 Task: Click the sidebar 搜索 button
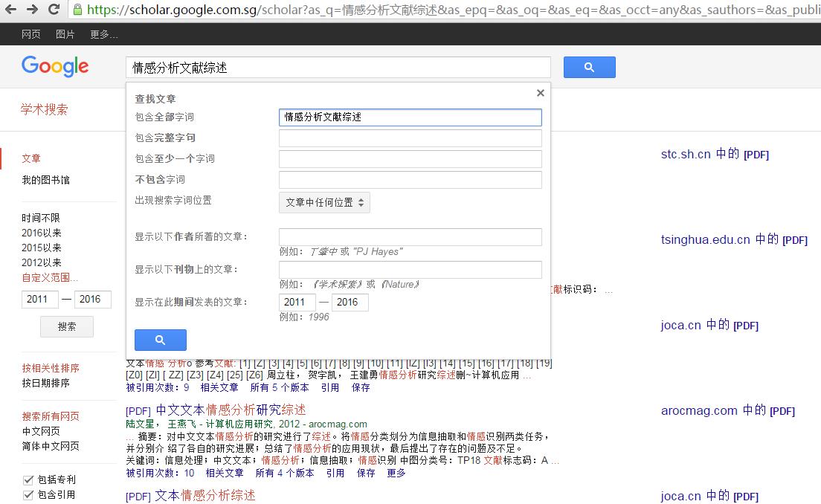point(66,326)
